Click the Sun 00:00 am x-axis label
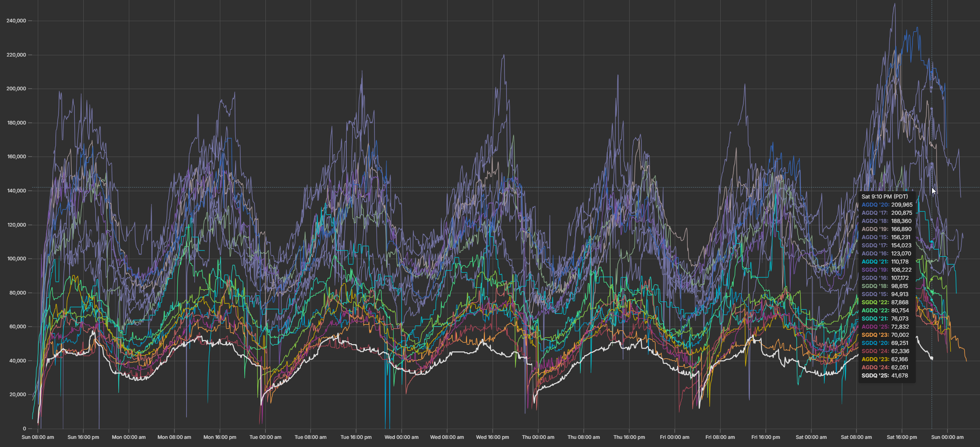 pyautogui.click(x=947, y=437)
